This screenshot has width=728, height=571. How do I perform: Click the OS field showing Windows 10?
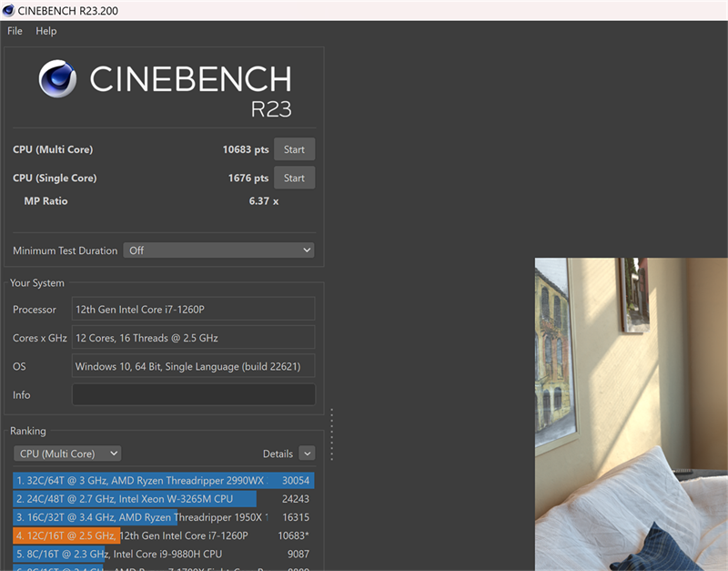194,366
